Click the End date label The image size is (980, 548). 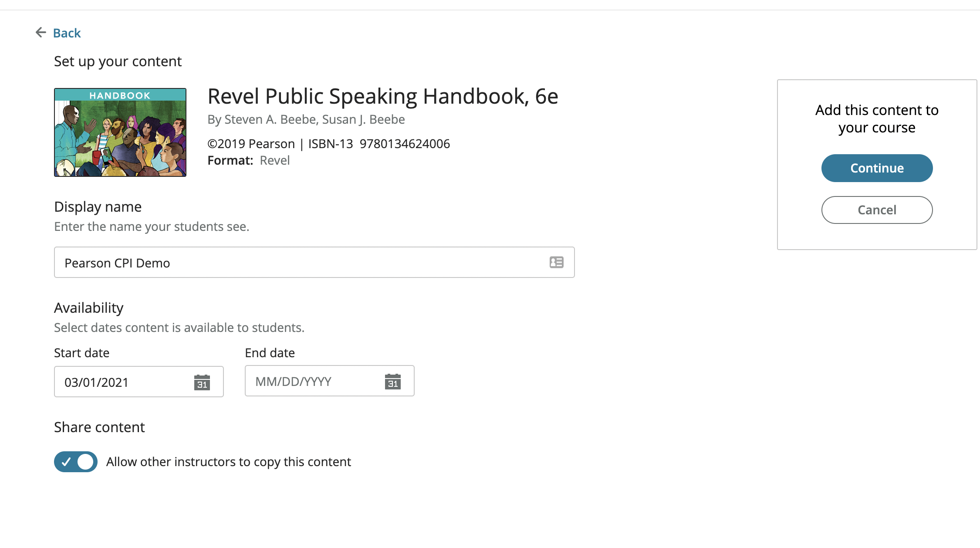click(x=270, y=353)
